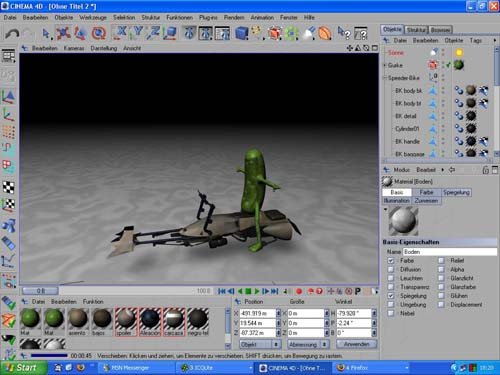Enable the Relief checkbox
This screenshot has height=375, width=500.
click(441, 260)
